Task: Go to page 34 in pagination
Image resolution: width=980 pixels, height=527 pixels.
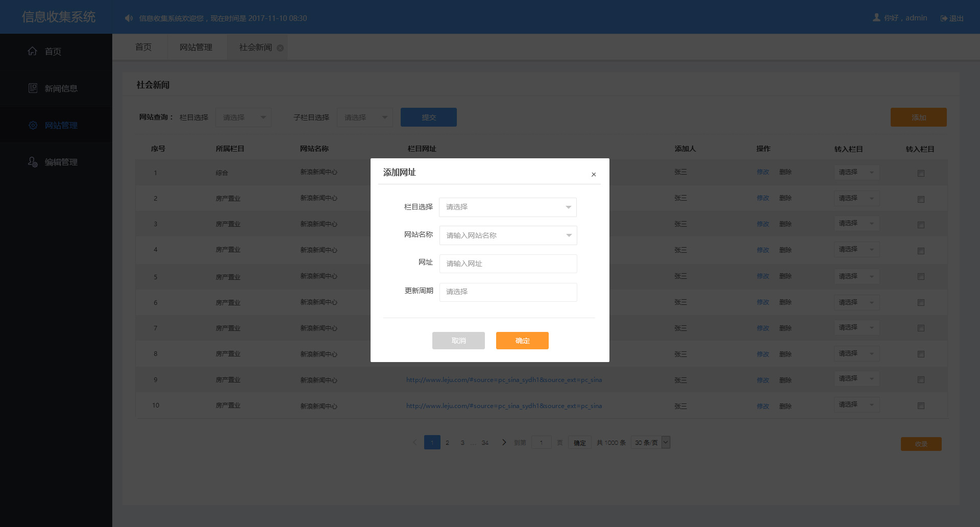Action: (x=485, y=443)
